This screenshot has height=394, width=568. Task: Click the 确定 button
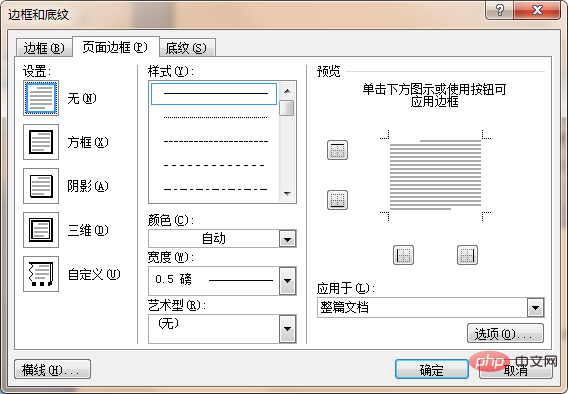click(x=431, y=370)
